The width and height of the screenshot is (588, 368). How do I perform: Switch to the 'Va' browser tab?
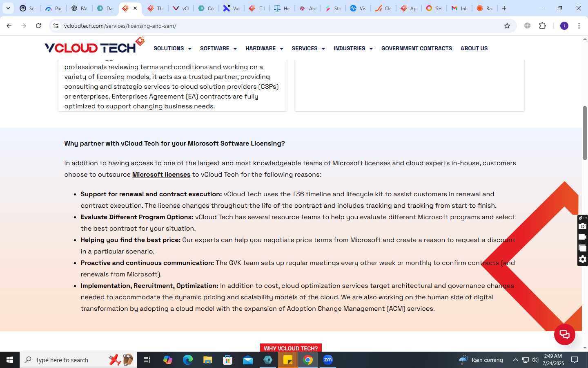(231, 8)
